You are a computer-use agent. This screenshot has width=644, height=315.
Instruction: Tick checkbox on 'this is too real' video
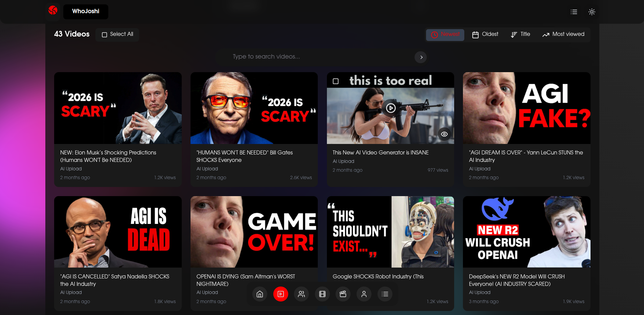(336, 81)
